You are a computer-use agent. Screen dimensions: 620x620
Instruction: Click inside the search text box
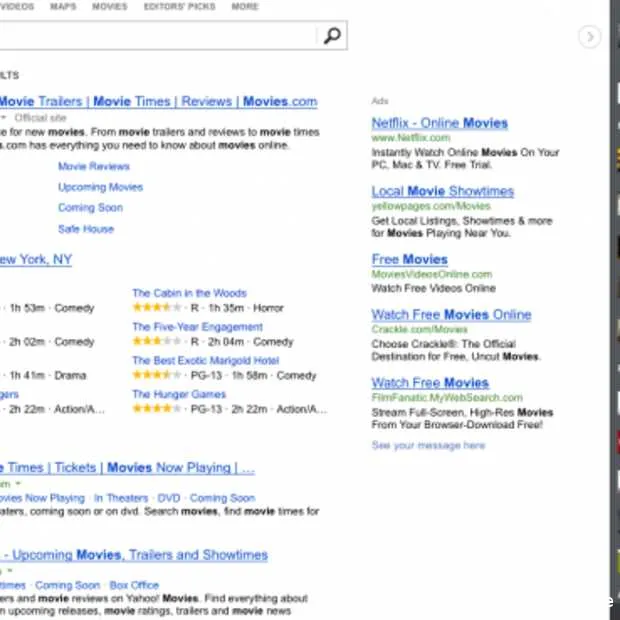pyautogui.click(x=150, y=37)
